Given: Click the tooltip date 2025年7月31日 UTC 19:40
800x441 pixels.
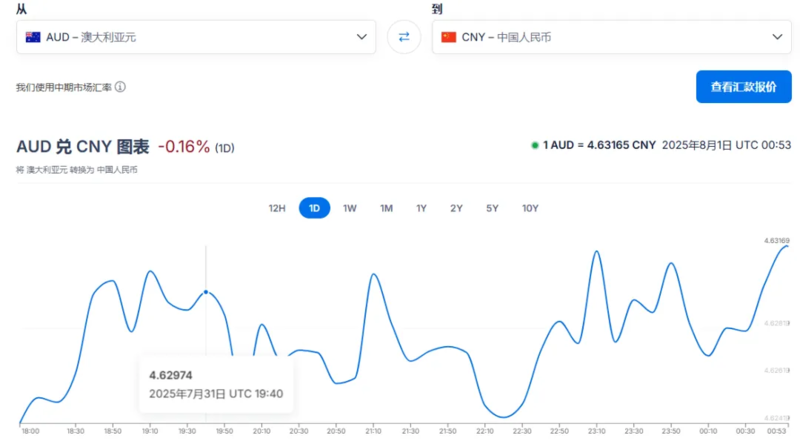Looking at the screenshot, I should coord(216,394).
